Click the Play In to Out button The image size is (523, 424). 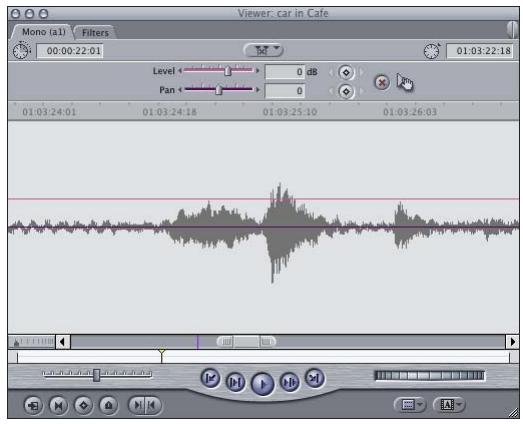pyautogui.click(x=235, y=382)
